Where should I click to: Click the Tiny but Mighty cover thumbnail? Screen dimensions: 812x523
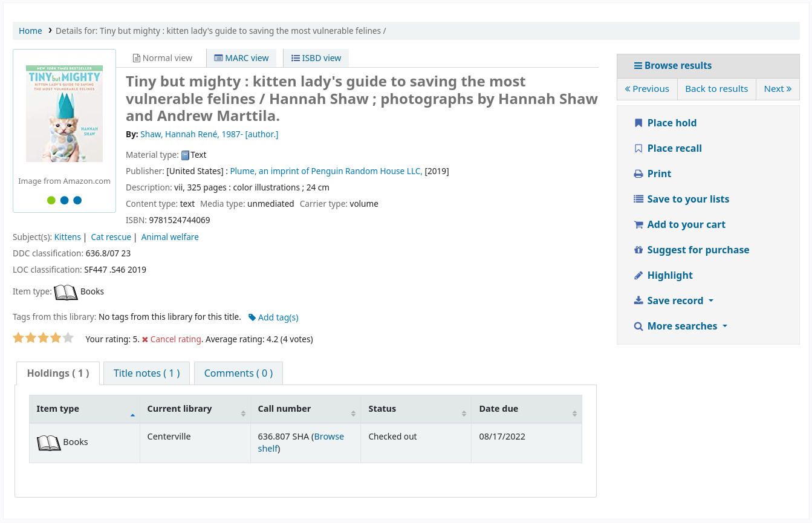coord(64,112)
